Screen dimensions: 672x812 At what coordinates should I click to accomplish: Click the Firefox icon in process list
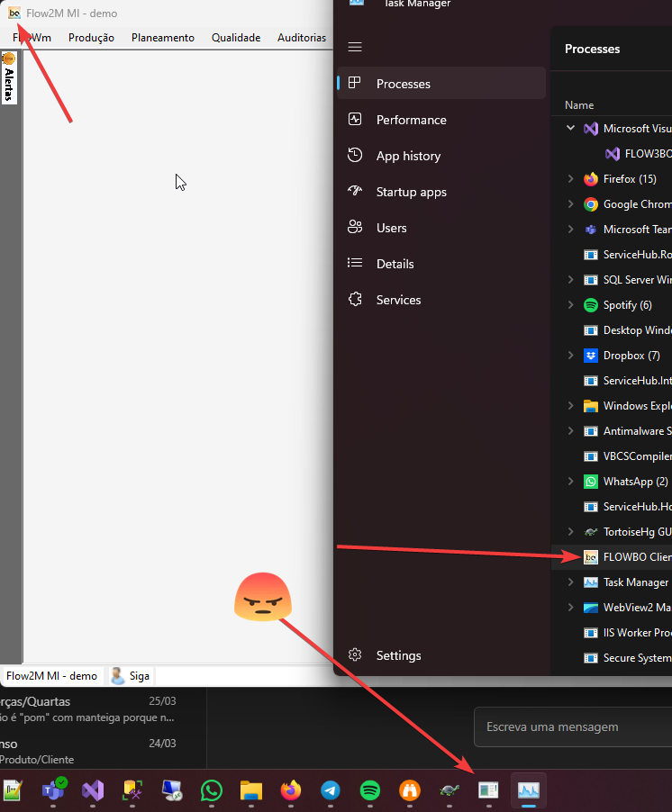[591, 179]
